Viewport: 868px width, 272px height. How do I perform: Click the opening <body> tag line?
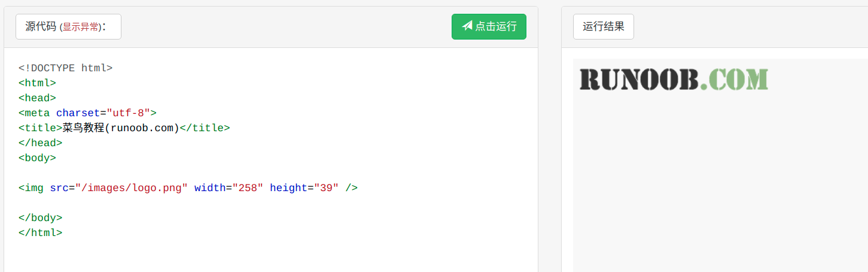(37, 158)
